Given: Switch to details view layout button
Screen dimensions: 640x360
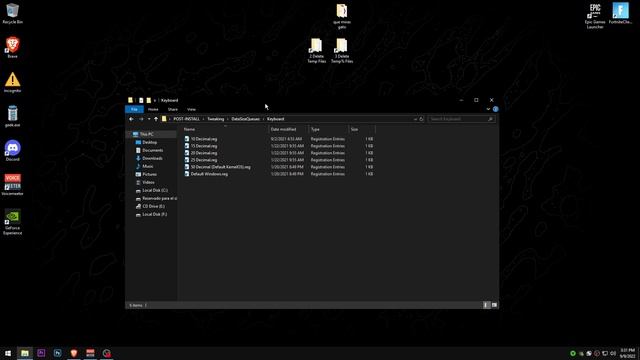Looking at the screenshot, I should [486, 305].
